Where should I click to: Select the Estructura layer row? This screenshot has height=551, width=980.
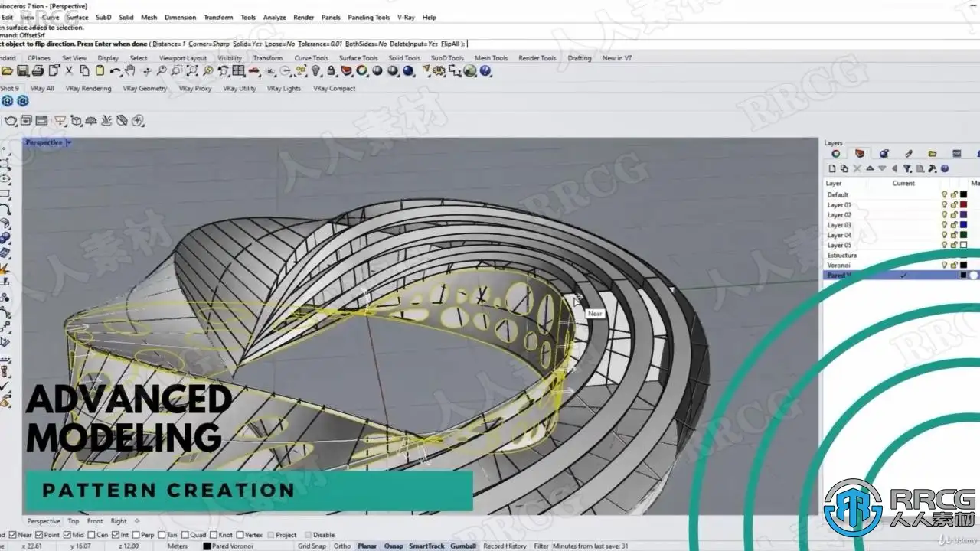tap(900, 255)
